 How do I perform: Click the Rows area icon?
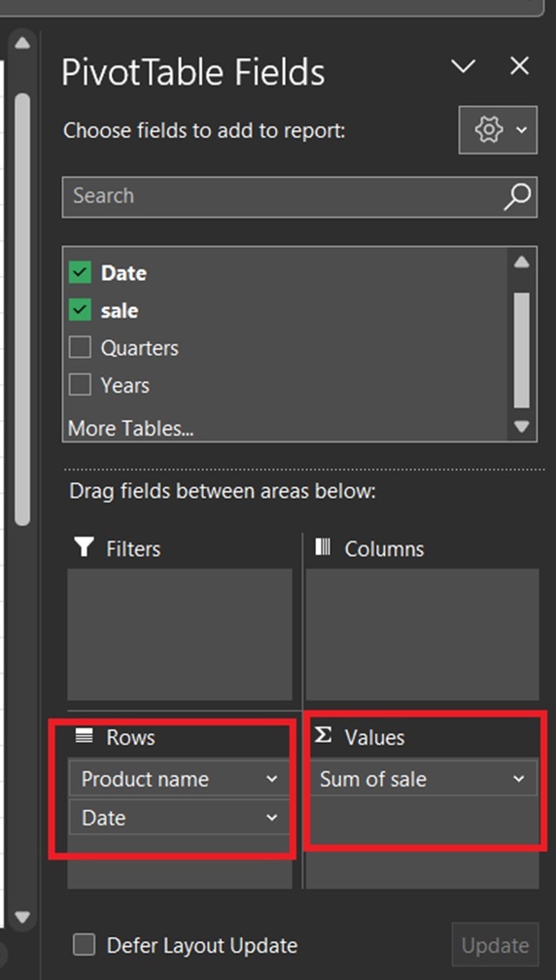(84, 736)
